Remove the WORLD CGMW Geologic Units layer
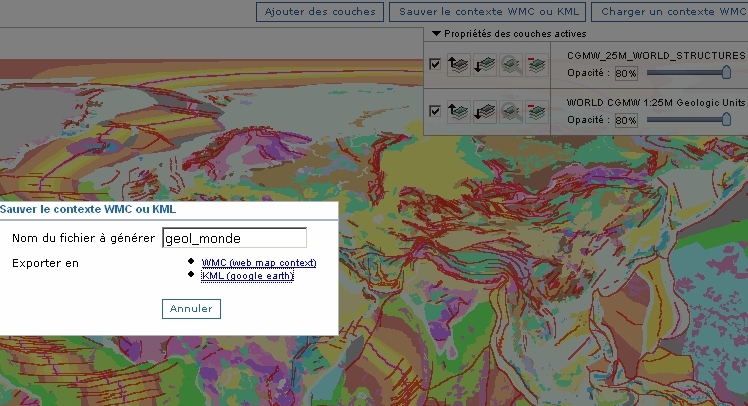The image size is (748, 406). click(537, 110)
